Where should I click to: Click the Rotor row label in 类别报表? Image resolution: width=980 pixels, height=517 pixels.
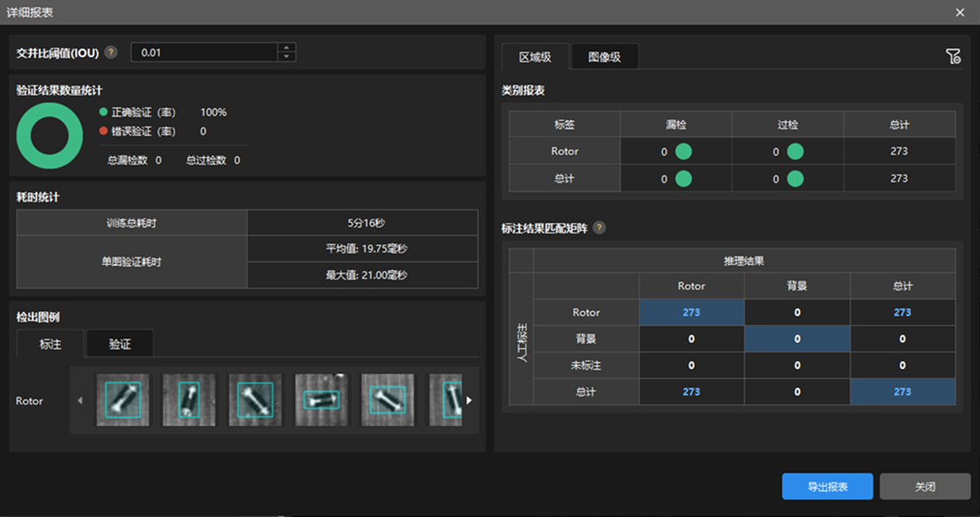point(564,151)
